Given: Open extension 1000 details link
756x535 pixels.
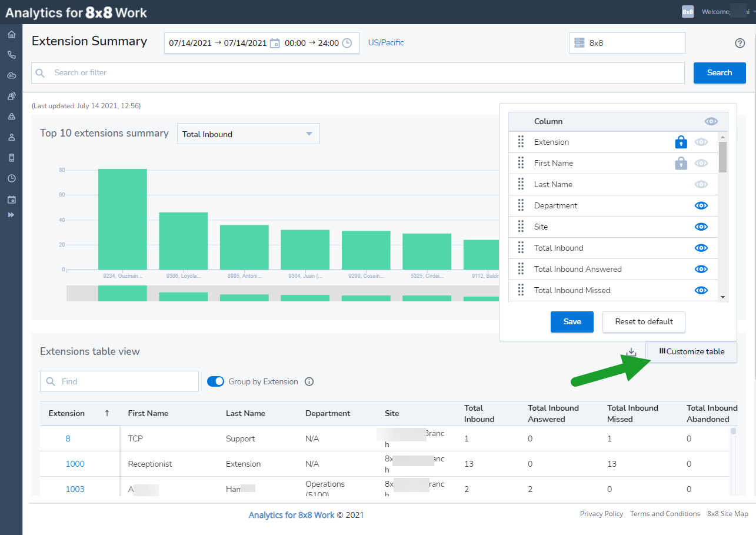Looking at the screenshot, I should [75, 464].
